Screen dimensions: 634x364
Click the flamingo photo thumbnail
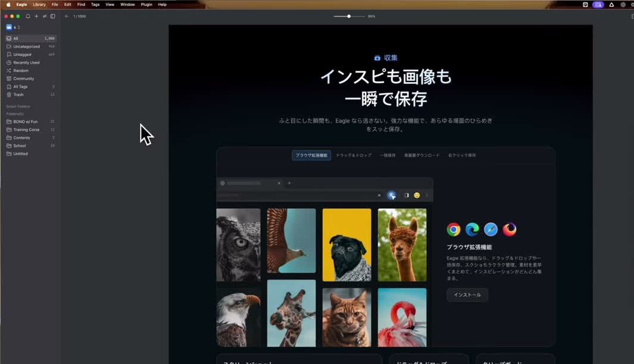click(x=402, y=318)
